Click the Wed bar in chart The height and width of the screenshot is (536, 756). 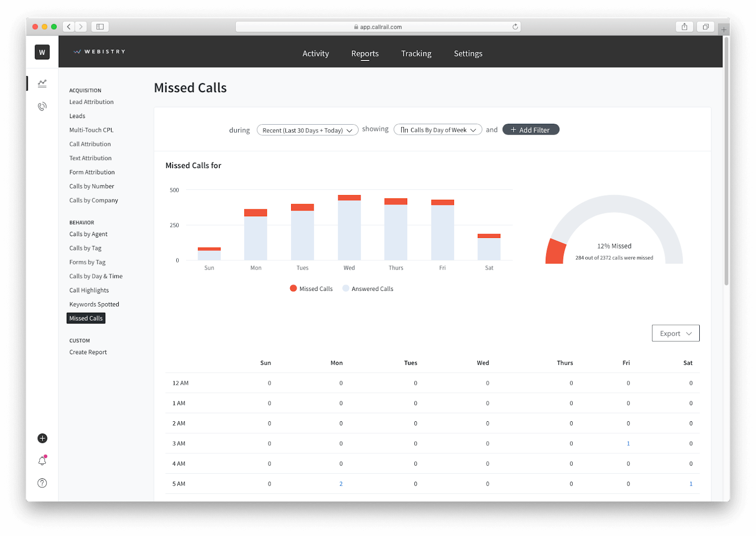coord(349,228)
